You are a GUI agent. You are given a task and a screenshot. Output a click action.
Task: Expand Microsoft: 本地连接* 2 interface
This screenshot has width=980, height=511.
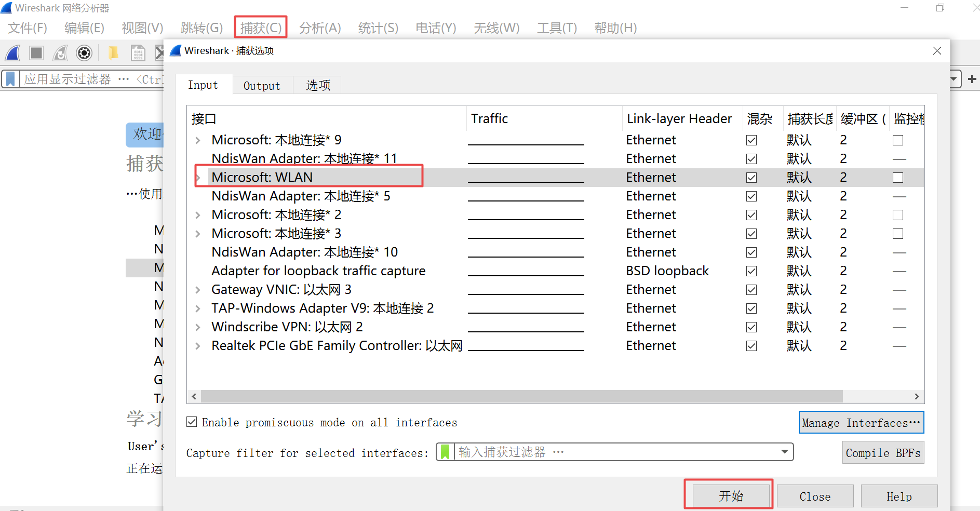(x=198, y=215)
